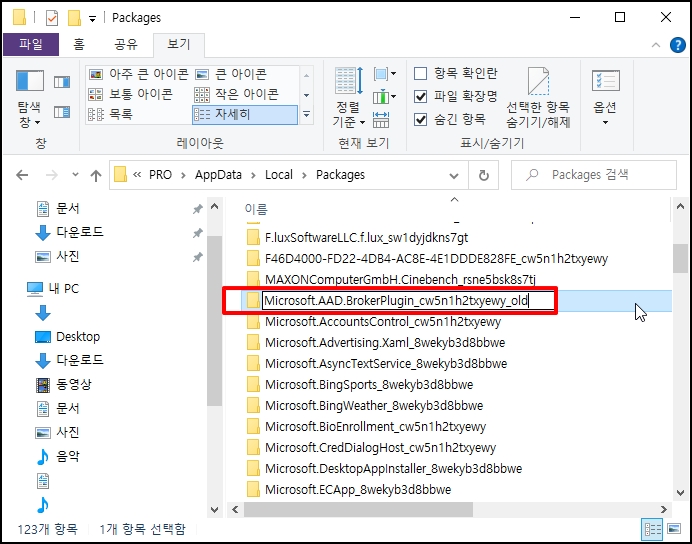Refresh the Packages folder view

[x=484, y=175]
